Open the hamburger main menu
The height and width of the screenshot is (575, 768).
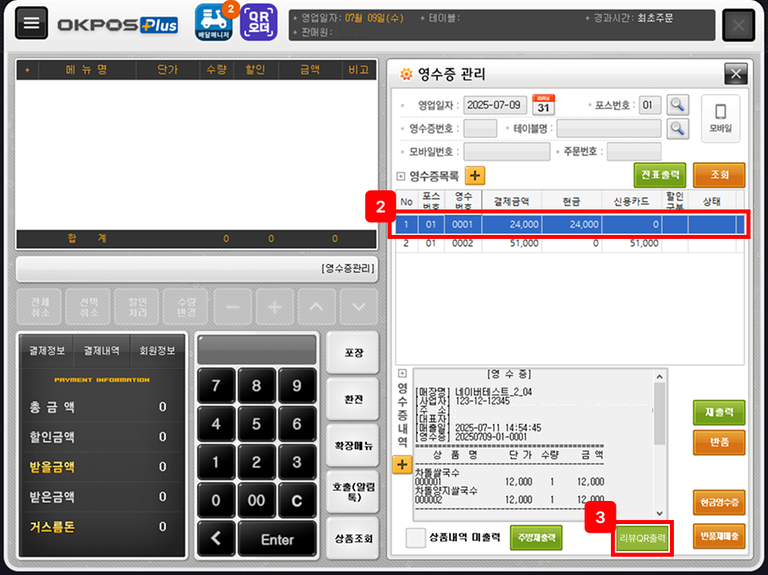(x=31, y=25)
